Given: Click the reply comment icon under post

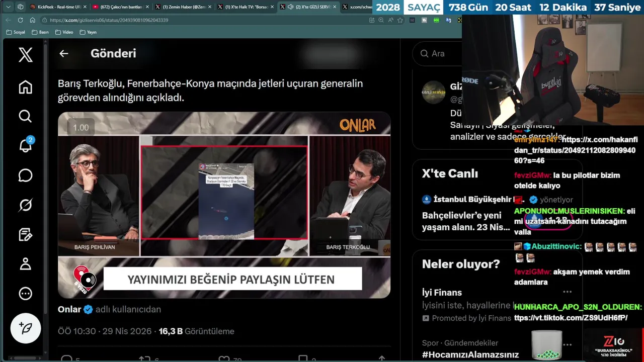Looking at the screenshot, I should click(x=66, y=359).
